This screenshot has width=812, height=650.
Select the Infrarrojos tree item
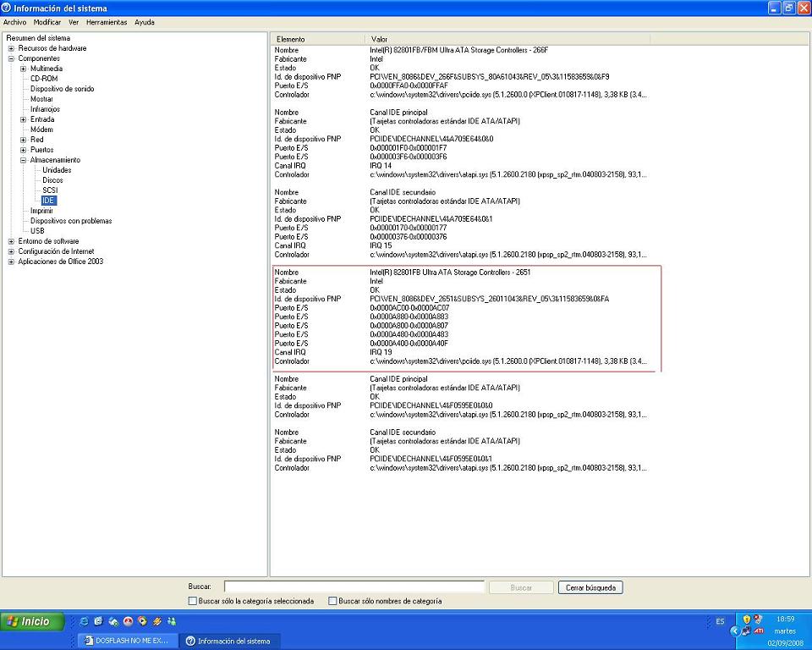pyautogui.click(x=45, y=109)
